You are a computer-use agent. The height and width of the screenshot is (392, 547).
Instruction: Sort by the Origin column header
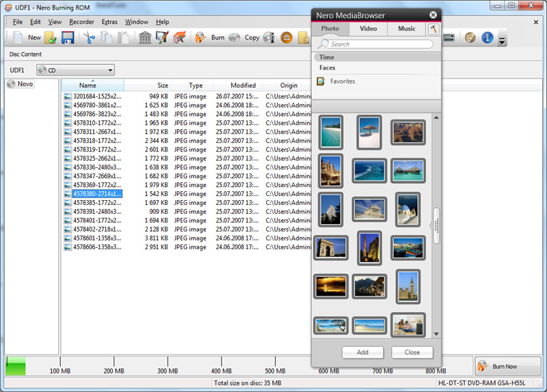286,85
